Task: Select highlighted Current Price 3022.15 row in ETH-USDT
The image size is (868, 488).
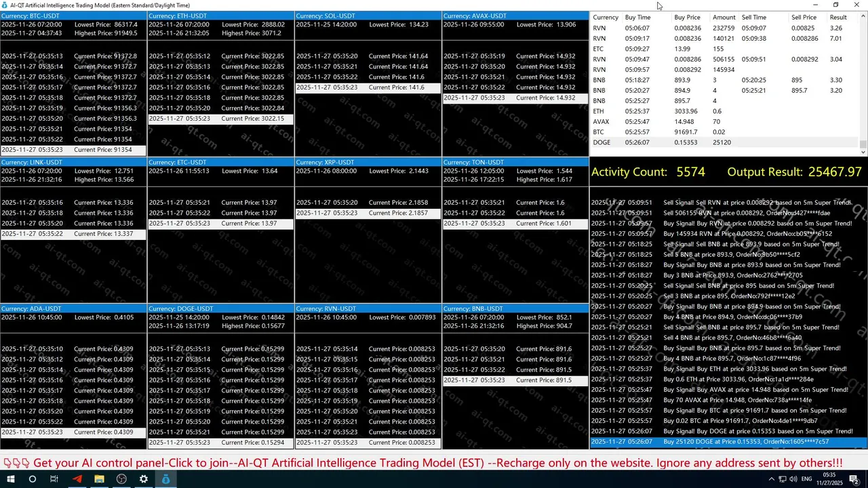Action: pos(220,119)
